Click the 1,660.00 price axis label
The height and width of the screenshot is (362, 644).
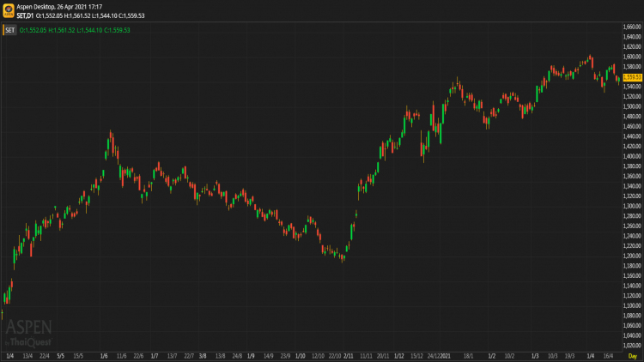[x=632, y=27]
